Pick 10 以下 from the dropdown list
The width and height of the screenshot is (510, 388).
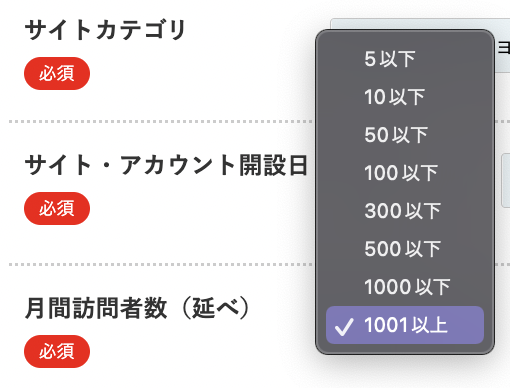405,97
